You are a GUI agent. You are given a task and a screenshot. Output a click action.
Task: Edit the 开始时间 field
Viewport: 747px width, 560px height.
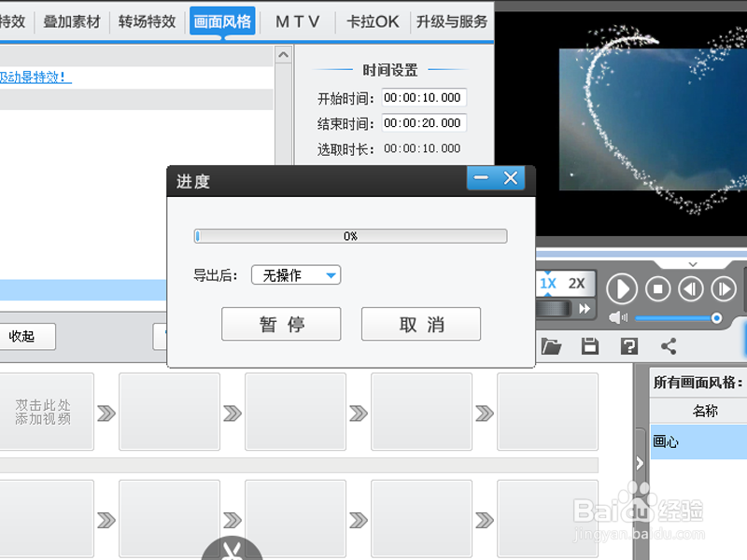pyautogui.click(x=424, y=98)
